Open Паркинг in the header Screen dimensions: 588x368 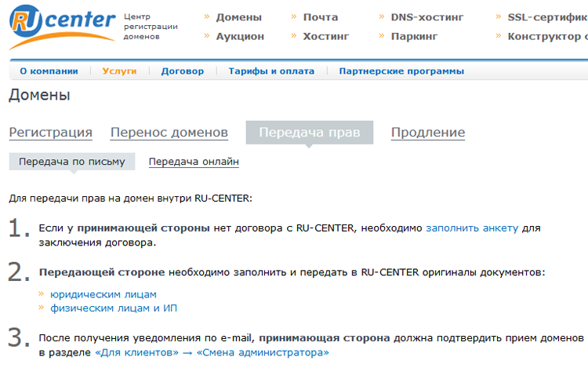click(x=415, y=36)
